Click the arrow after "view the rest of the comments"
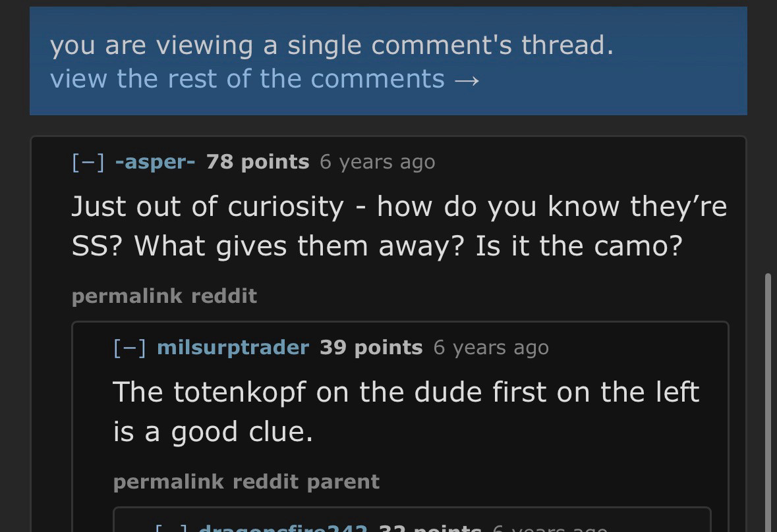The width and height of the screenshot is (777, 532). (467, 80)
